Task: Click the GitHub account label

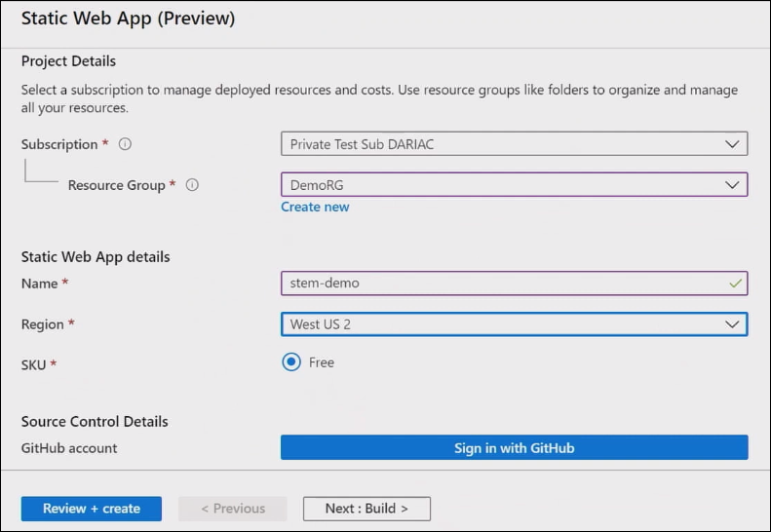Action: 69,448
